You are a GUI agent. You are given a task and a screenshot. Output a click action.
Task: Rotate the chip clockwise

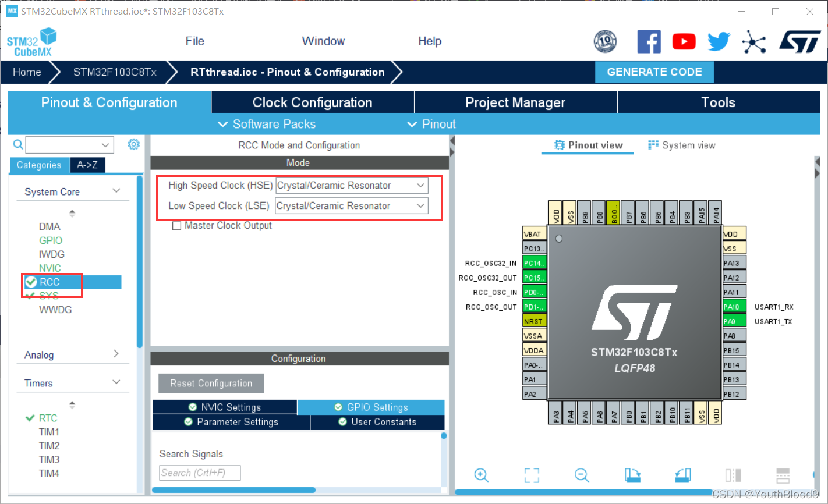pos(632,475)
